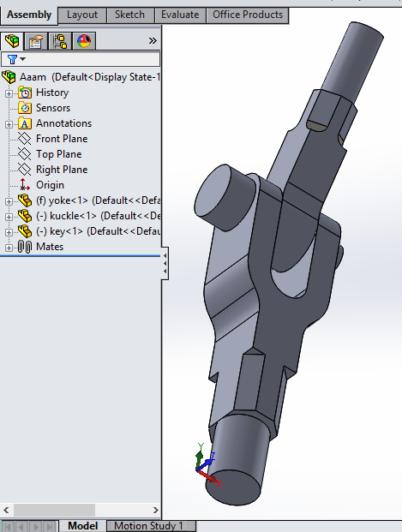Select the (-) key<1> component label

pos(98,231)
